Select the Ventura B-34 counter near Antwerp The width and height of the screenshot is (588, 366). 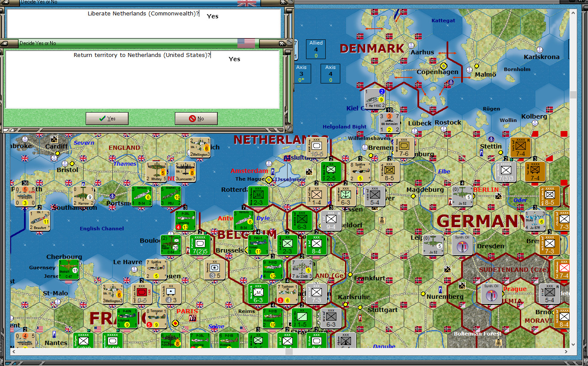(243, 221)
